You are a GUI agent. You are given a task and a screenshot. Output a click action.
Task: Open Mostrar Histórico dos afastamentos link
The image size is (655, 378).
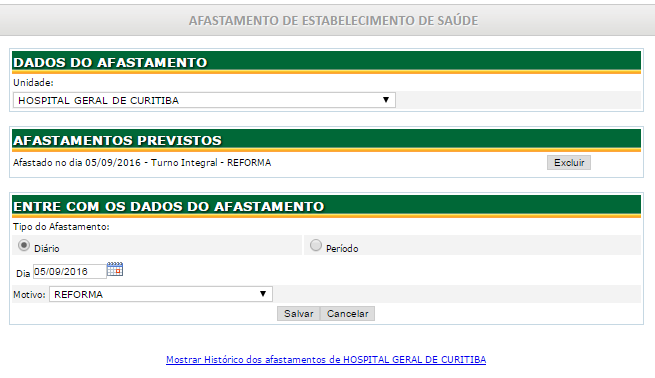(x=326, y=360)
